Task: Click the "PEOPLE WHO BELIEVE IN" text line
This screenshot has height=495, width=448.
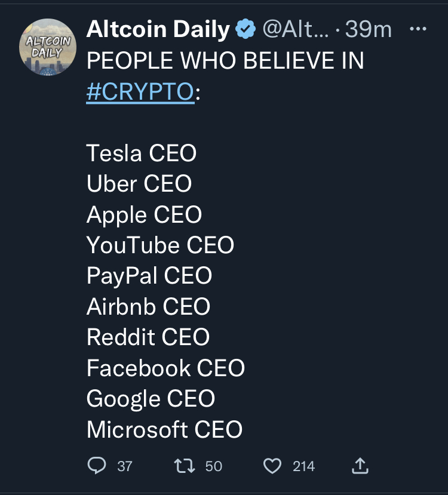Action: [225, 61]
